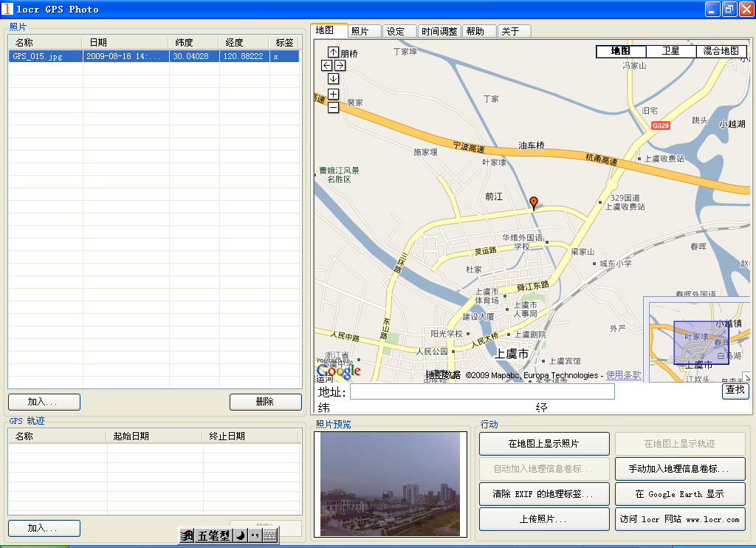The height and width of the screenshot is (548, 756).
Task: Open the 照片 tab
Action: [363, 31]
